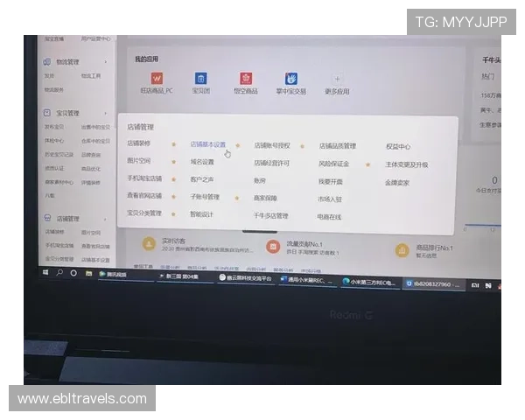Toggle favorite star after 店铺装修
The height and width of the screenshot is (420, 525).
click(174, 144)
